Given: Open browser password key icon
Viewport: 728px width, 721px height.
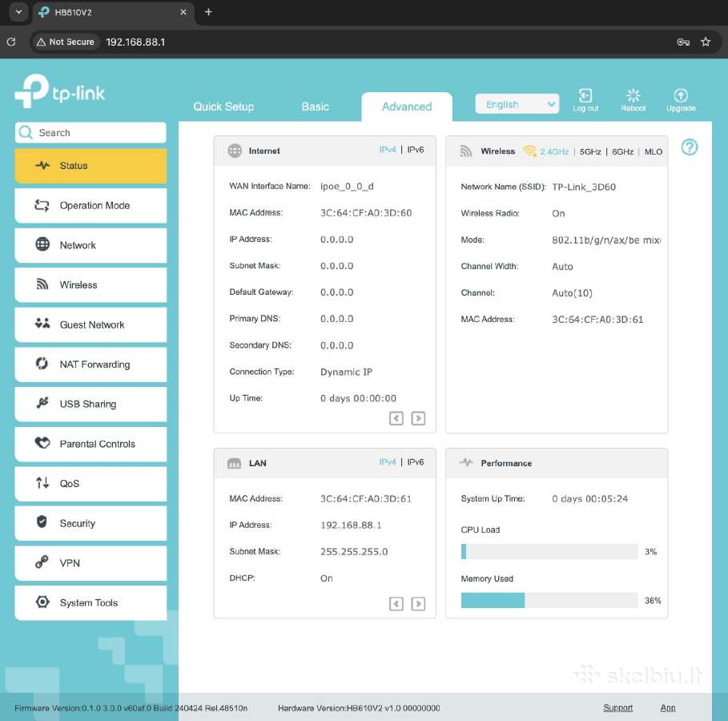Looking at the screenshot, I should coord(683,42).
